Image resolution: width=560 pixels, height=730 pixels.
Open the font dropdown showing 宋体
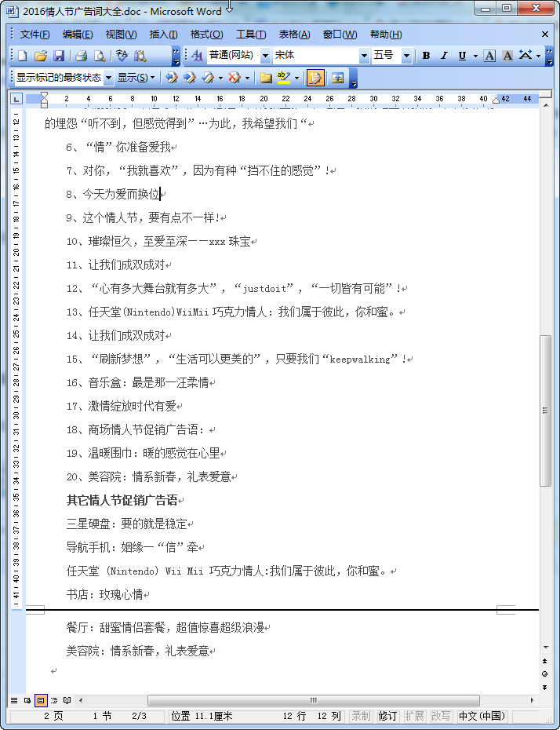click(364, 56)
